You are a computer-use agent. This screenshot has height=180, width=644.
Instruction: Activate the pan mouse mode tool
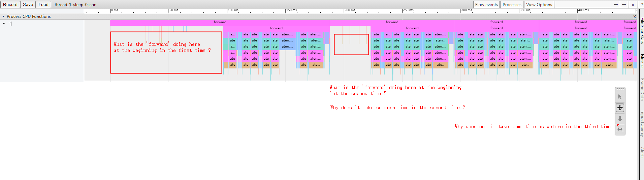pyautogui.click(x=620, y=108)
